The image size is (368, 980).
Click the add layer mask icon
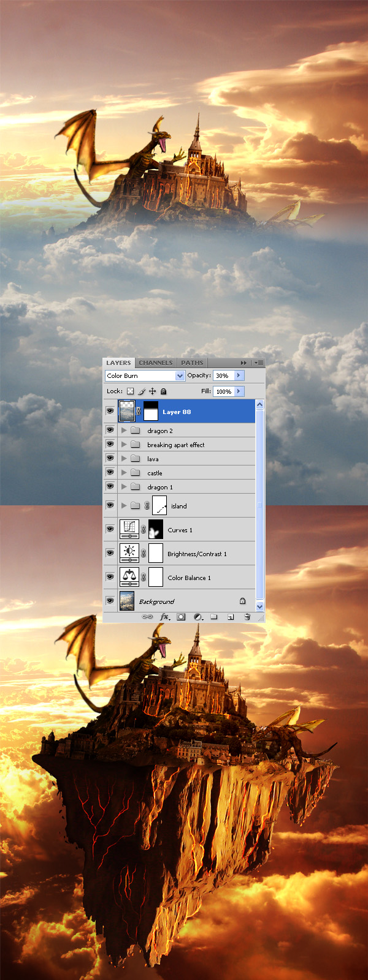(181, 617)
